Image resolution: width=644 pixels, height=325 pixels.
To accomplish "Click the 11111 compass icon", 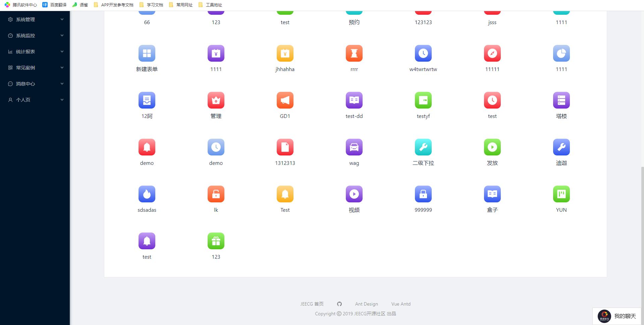I will click(492, 53).
